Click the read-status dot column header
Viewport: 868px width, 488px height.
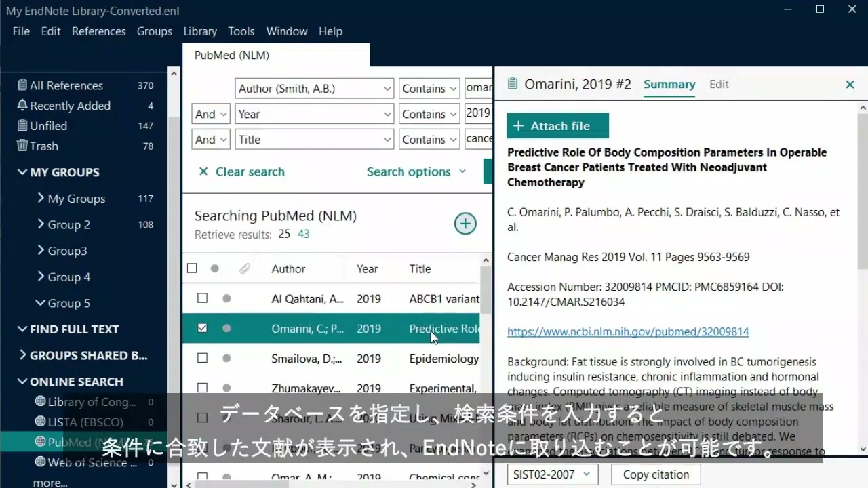pyautogui.click(x=215, y=269)
